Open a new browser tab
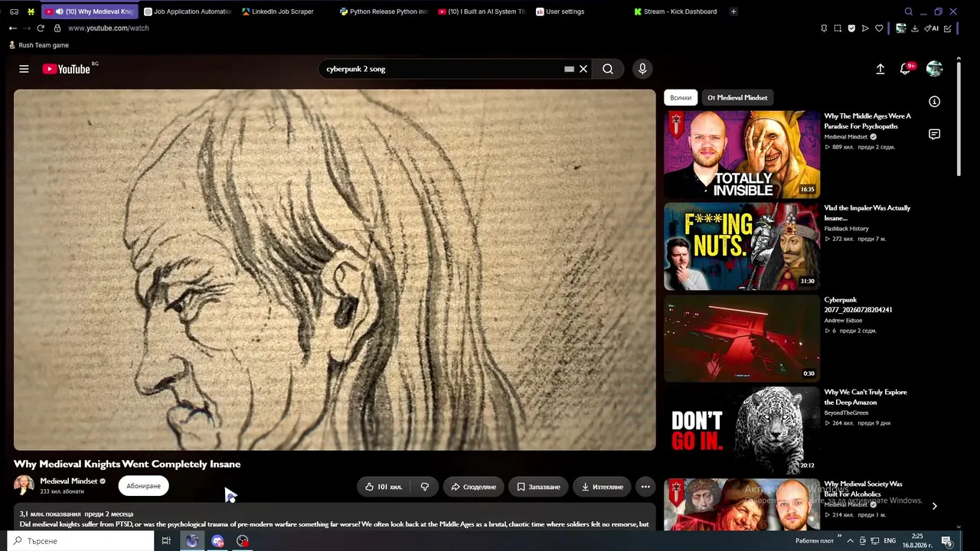Image resolution: width=980 pixels, height=551 pixels. point(733,11)
